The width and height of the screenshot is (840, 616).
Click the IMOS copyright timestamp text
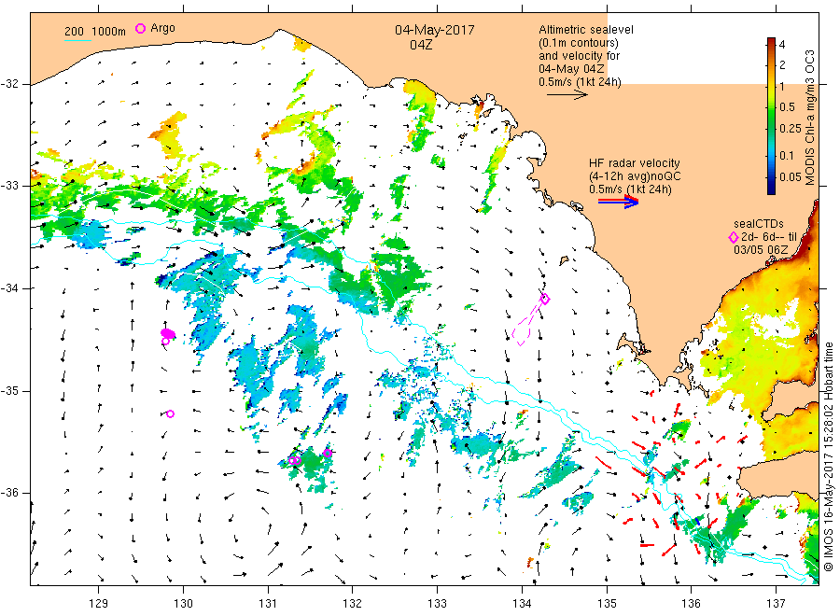click(829, 457)
